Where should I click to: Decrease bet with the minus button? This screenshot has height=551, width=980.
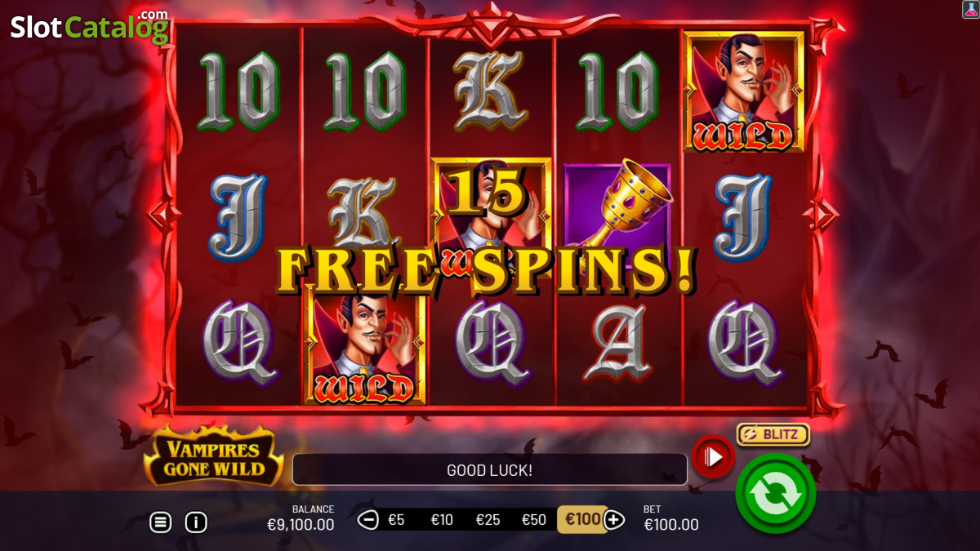pyautogui.click(x=369, y=519)
